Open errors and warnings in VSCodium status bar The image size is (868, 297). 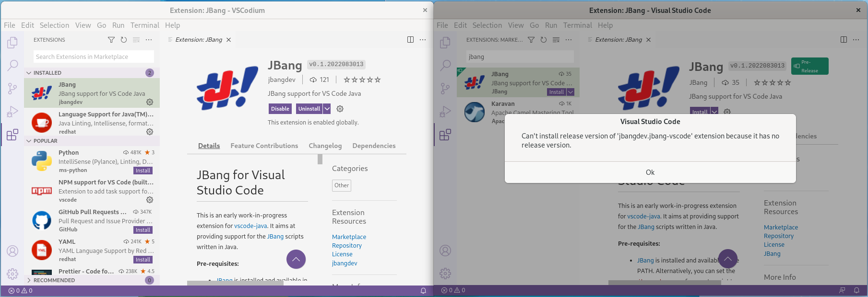21,291
